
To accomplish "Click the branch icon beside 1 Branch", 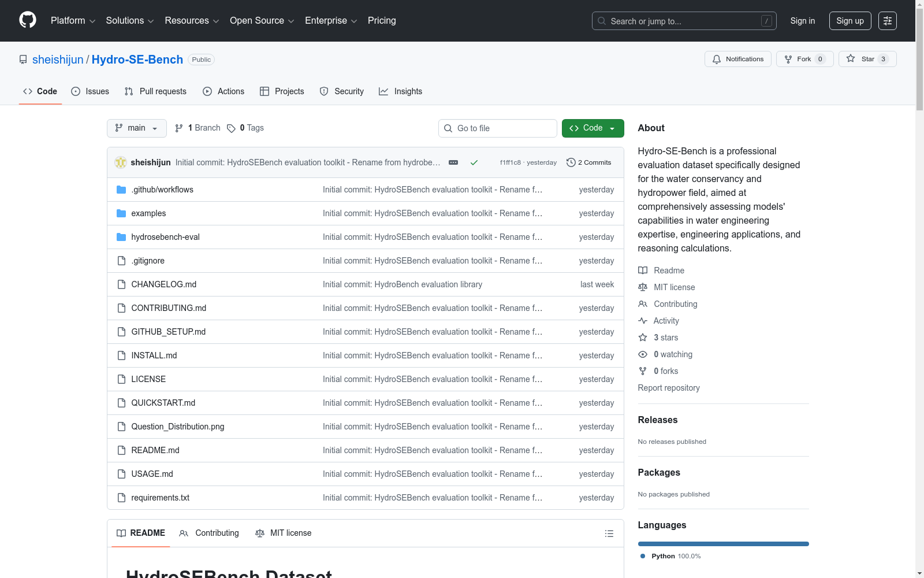I will coord(179,128).
